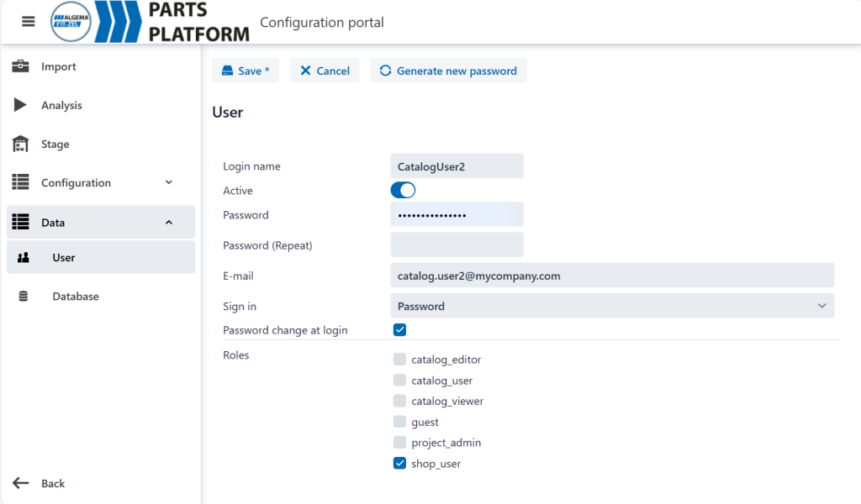Click the Password (Repeat) input field
Viewport: 861px width, 504px height.
pyautogui.click(x=457, y=245)
